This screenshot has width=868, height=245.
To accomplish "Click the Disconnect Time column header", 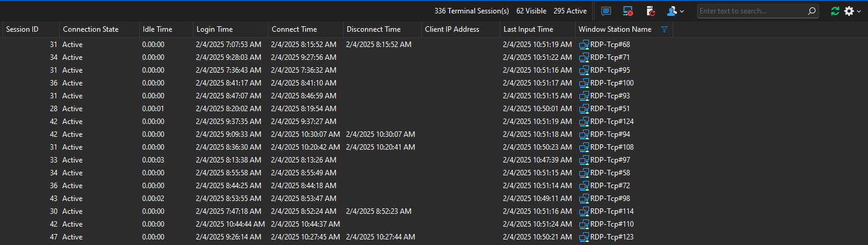I will pos(373,29).
